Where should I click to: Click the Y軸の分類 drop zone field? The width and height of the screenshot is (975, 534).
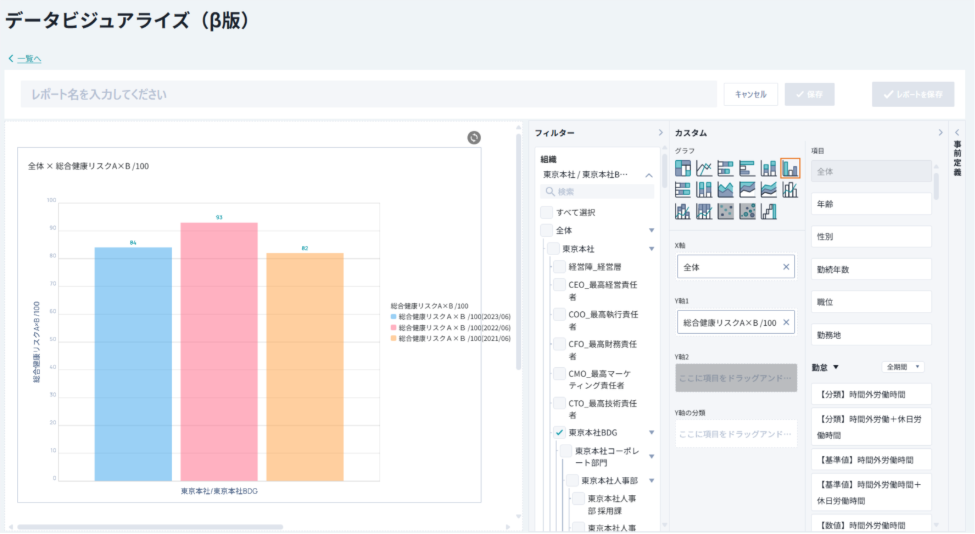pyautogui.click(x=736, y=433)
